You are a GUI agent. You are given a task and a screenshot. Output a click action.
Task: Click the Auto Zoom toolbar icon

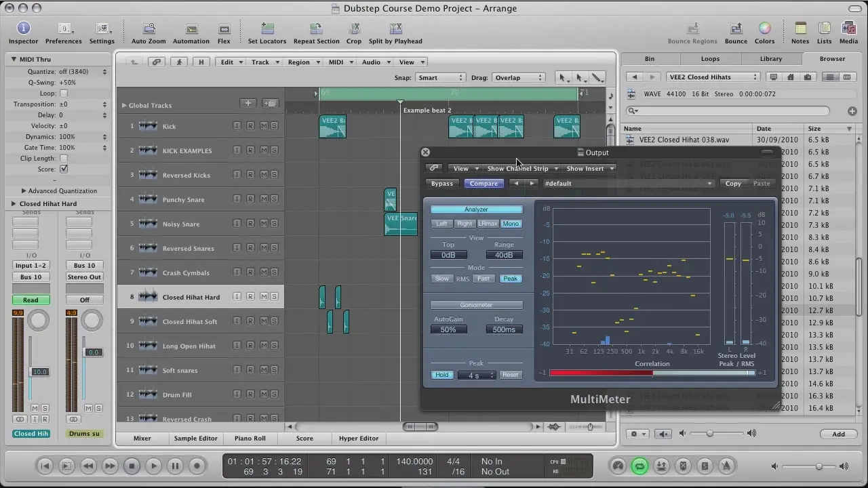pos(149,28)
